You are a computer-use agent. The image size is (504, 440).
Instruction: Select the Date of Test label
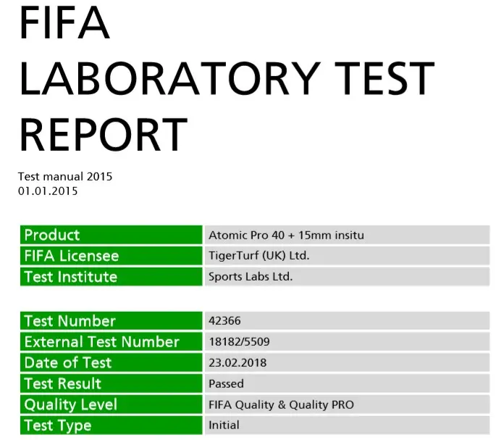[111, 363]
